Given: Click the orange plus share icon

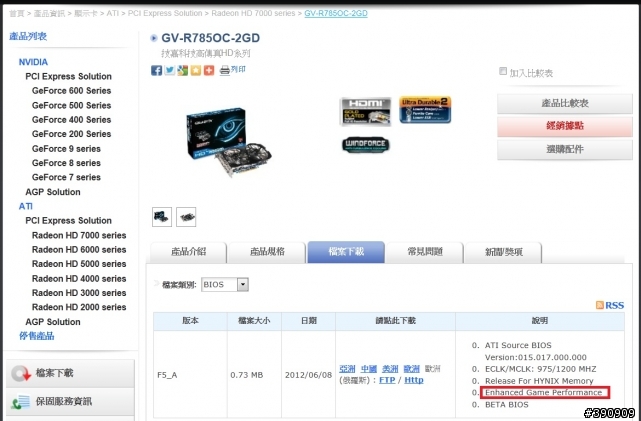Looking at the screenshot, I should pos(209,70).
